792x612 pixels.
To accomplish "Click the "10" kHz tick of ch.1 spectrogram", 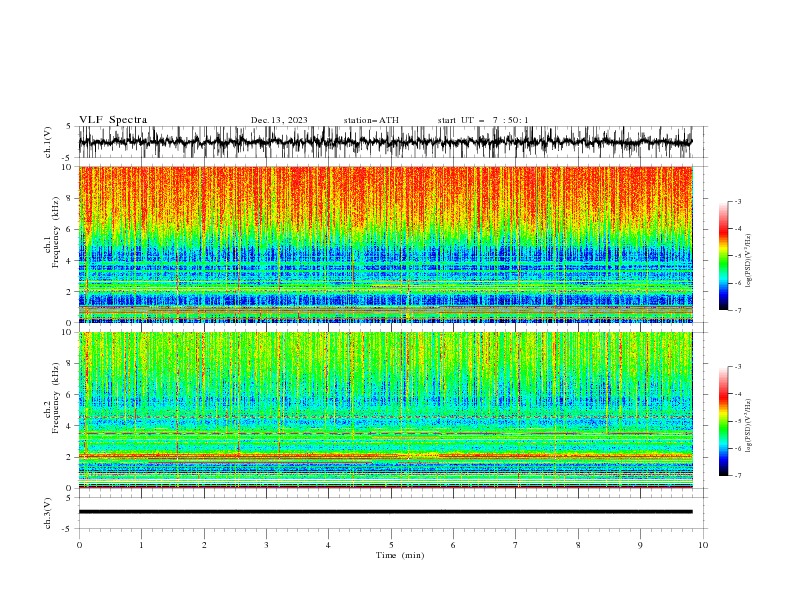I will coord(68,167).
